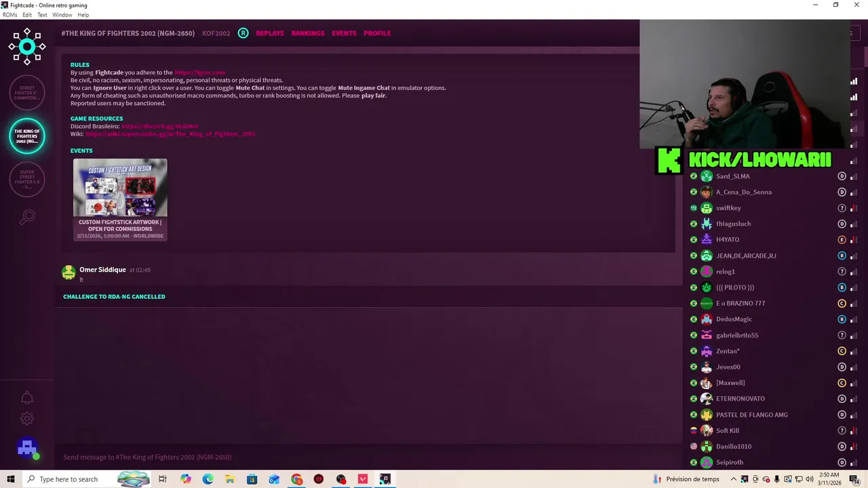Focus the Send message input field
This screenshot has width=868, height=488.
coord(370,457)
